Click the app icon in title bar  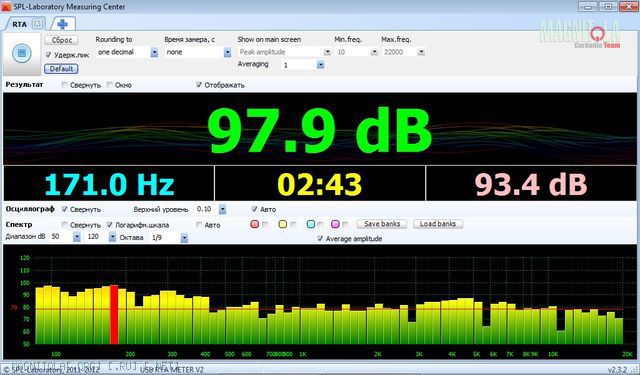pos(6,7)
